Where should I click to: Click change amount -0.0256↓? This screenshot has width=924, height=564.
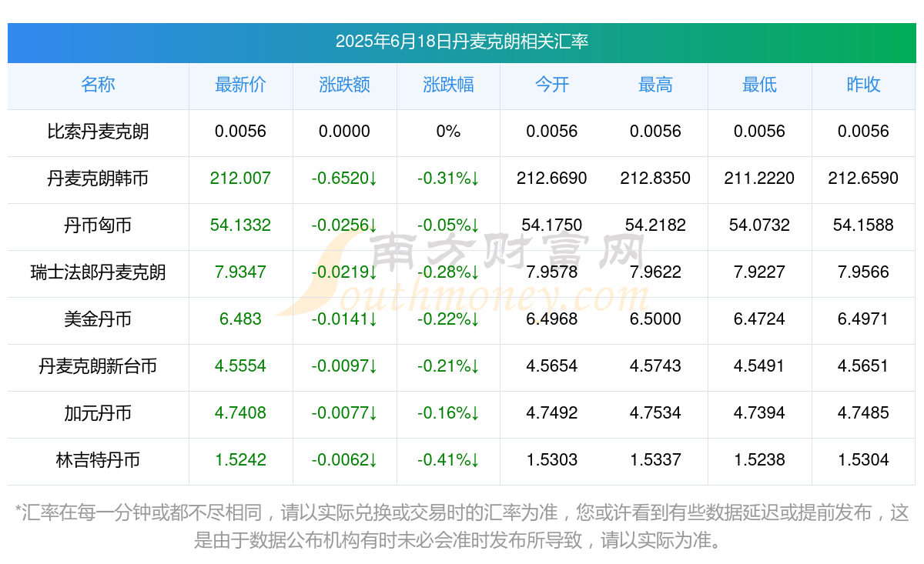(344, 225)
